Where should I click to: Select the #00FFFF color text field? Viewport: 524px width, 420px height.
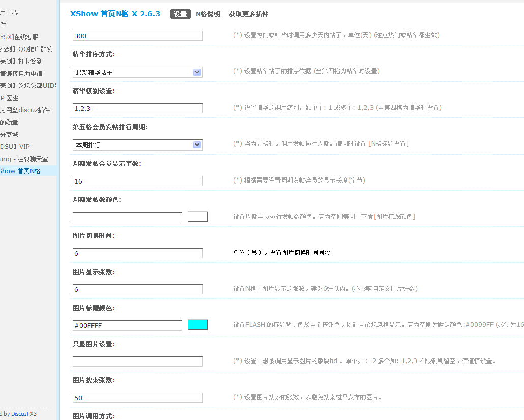pyautogui.click(x=127, y=325)
